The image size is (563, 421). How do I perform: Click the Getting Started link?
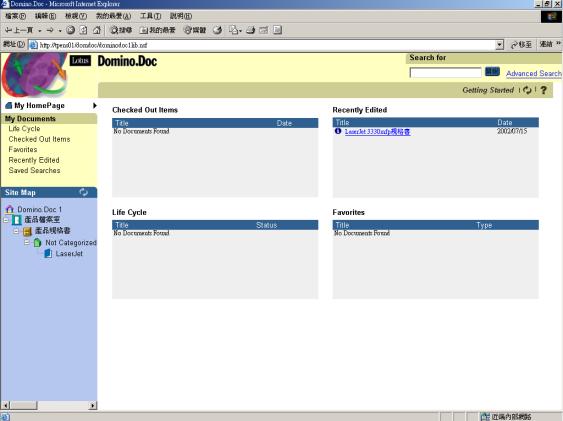click(488, 90)
